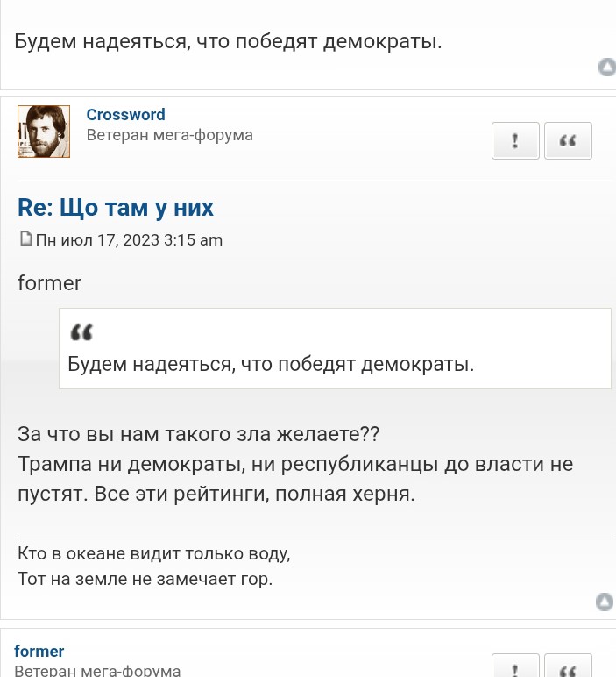Click the quotation mark icon inside the quote box
This screenshot has width=616, height=677.
81,332
